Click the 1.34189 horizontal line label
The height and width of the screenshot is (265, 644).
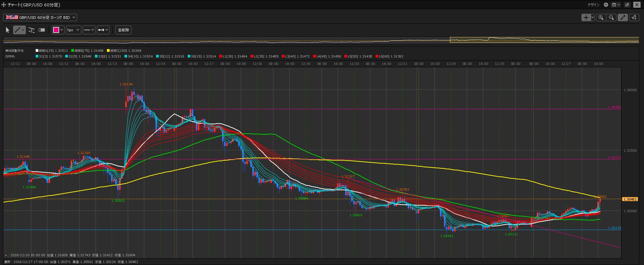(614, 107)
